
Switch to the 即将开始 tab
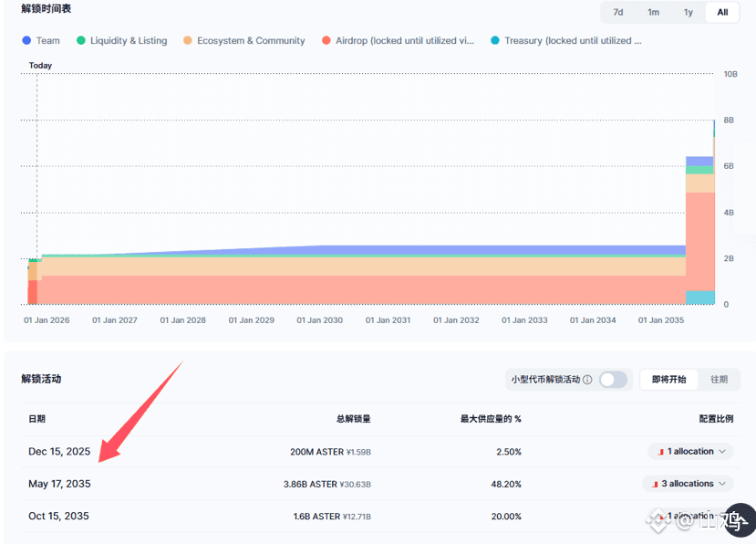pyautogui.click(x=668, y=380)
